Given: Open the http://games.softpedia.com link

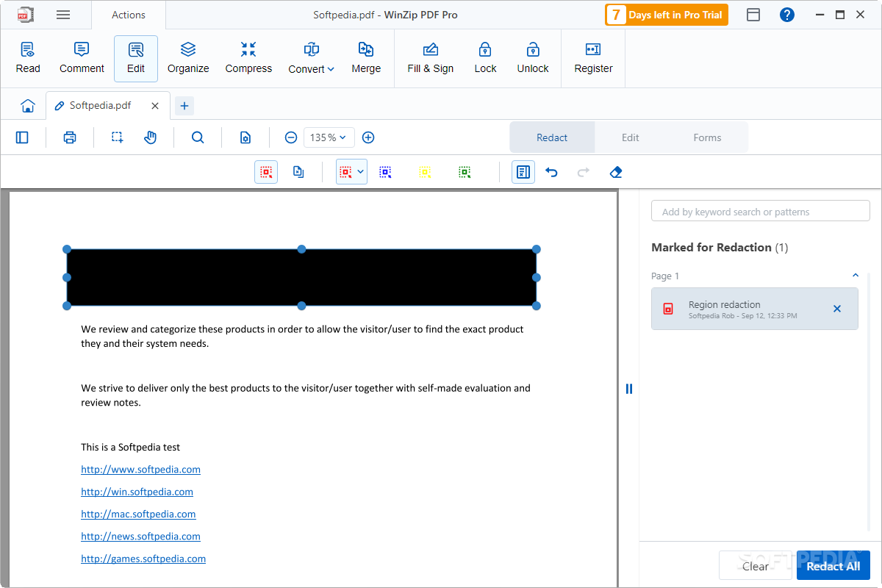Looking at the screenshot, I should click(x=143, y=559).
